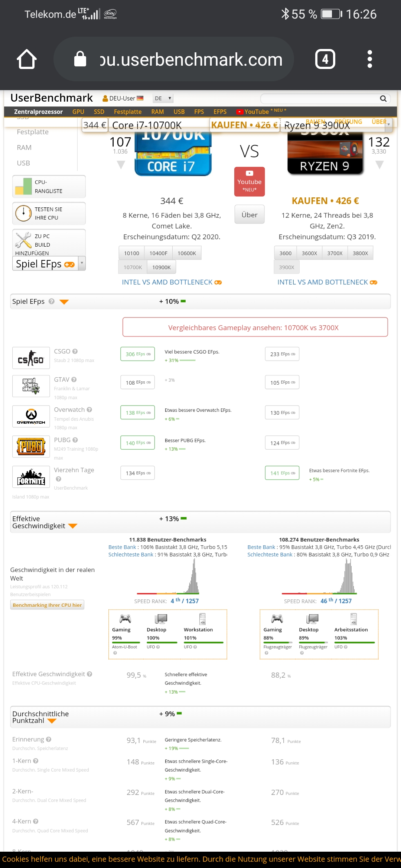Screen dimensions: 401x868
Task: Select the 3700X alternative chip
Action: [335, 253]
